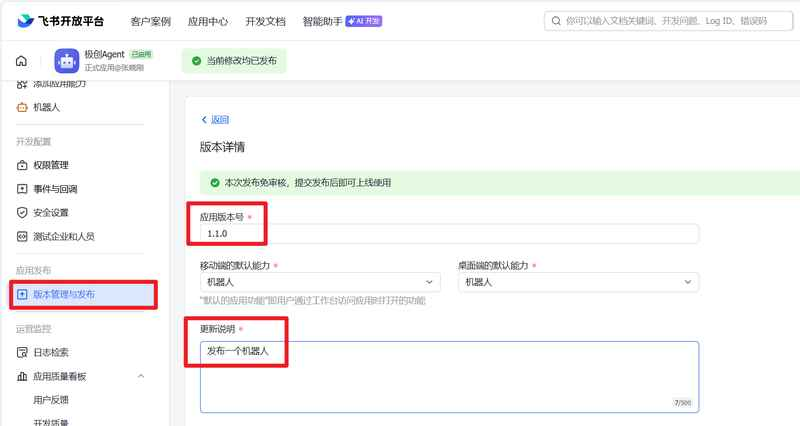Click the 机器人 sidebar icon

coord(22,107)
